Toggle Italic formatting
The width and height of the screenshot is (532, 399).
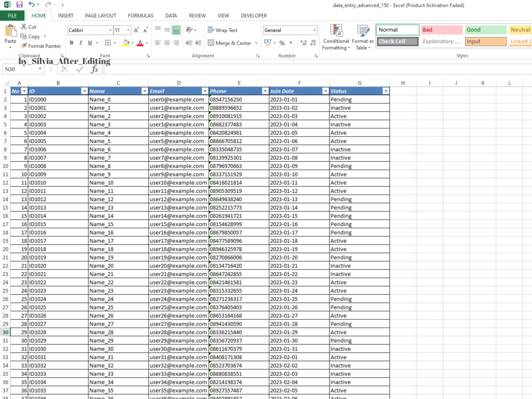[80, 43]
